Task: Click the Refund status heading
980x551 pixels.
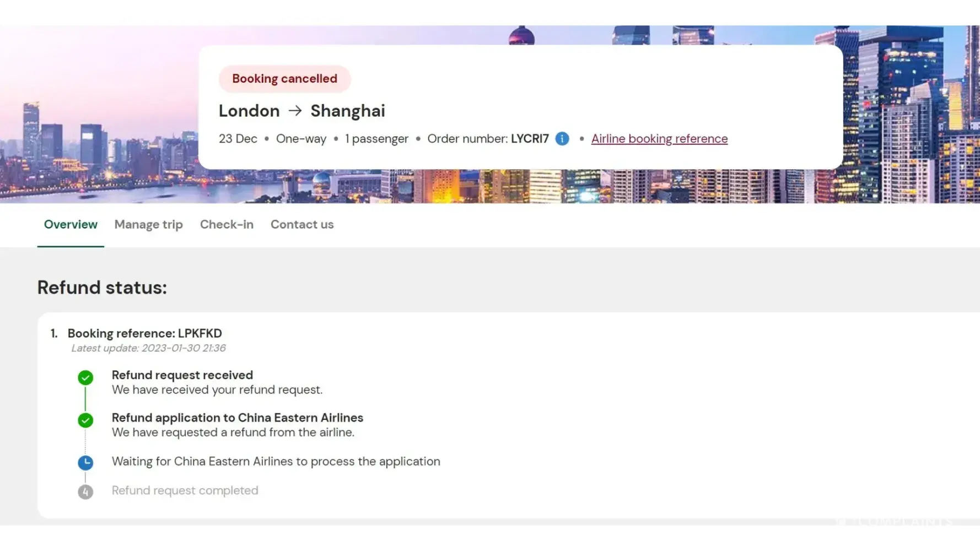Action: click(x=102, y=288)
